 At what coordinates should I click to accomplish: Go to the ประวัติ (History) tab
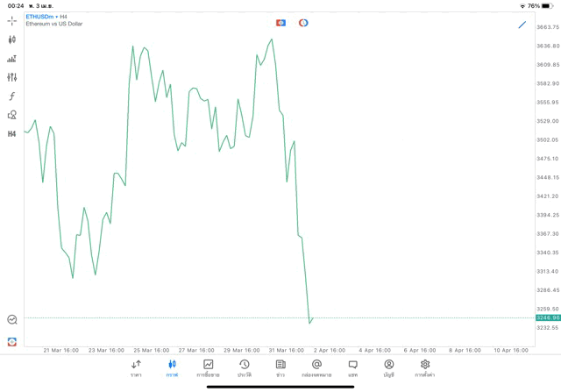click(x=245, y=367)
